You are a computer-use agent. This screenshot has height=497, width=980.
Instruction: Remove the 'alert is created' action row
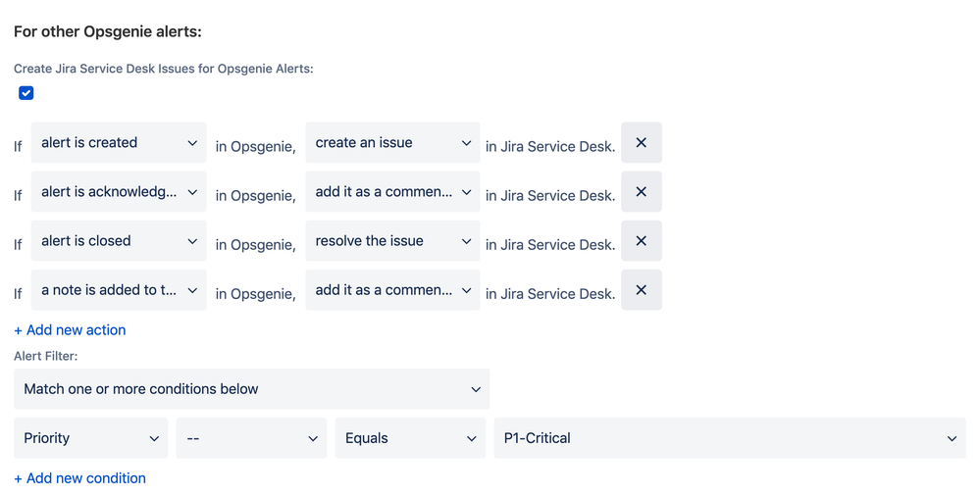point(642,142)
